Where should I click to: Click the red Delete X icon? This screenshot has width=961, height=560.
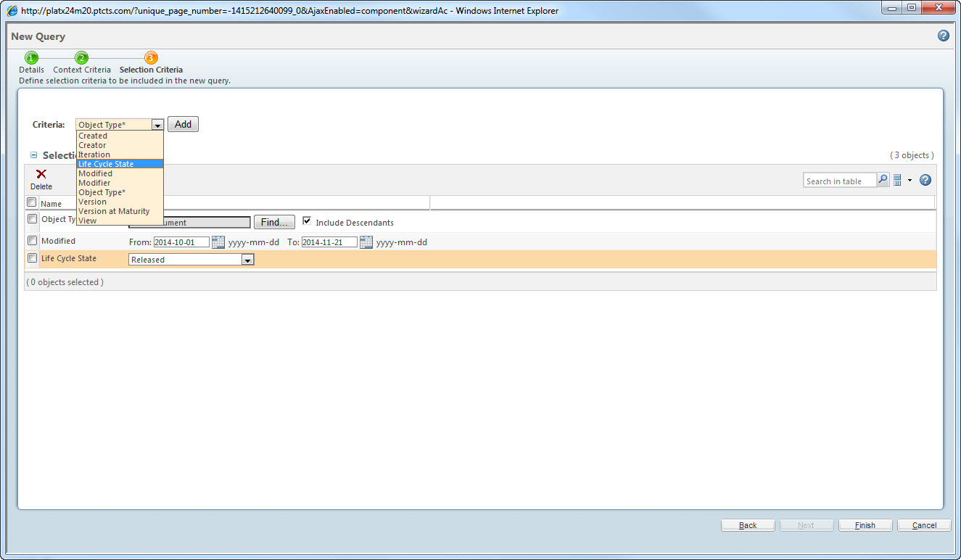pyautogui.click(x=41, y=174)
